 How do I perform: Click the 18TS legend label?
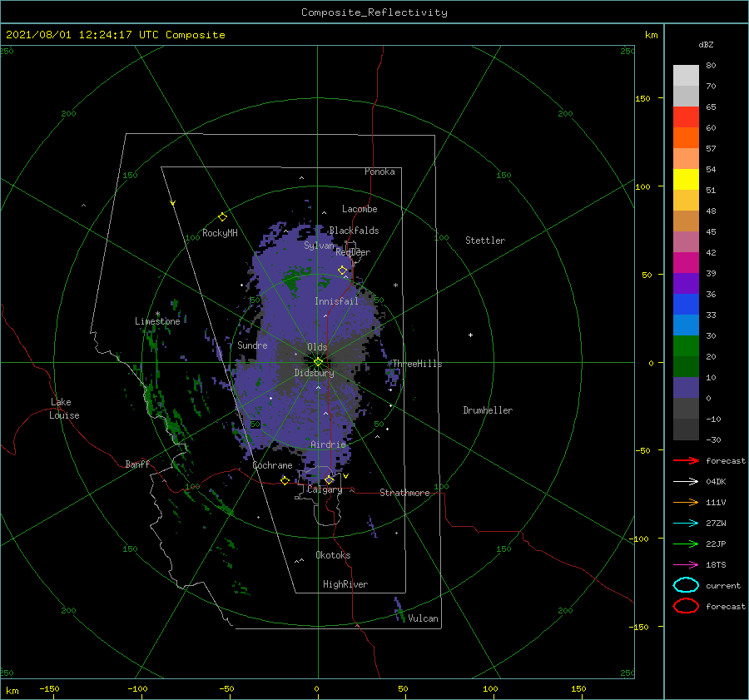[x=716, y=565]
